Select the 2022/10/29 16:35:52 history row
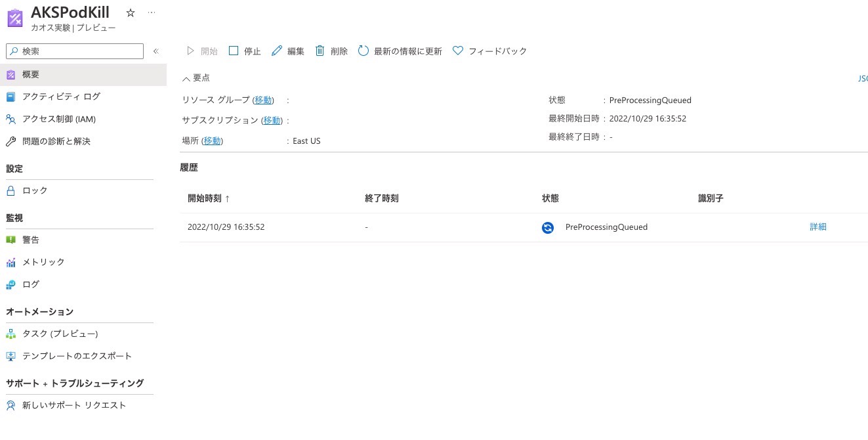868x440 pixels. pyautogui.click(x=524, y=227)
